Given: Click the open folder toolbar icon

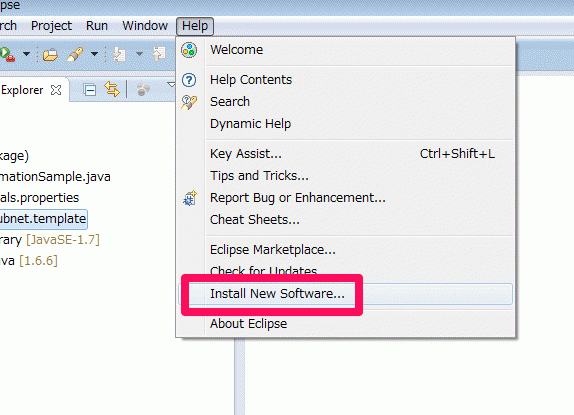Looking at the screenshot, I should (x=50, y=55).
